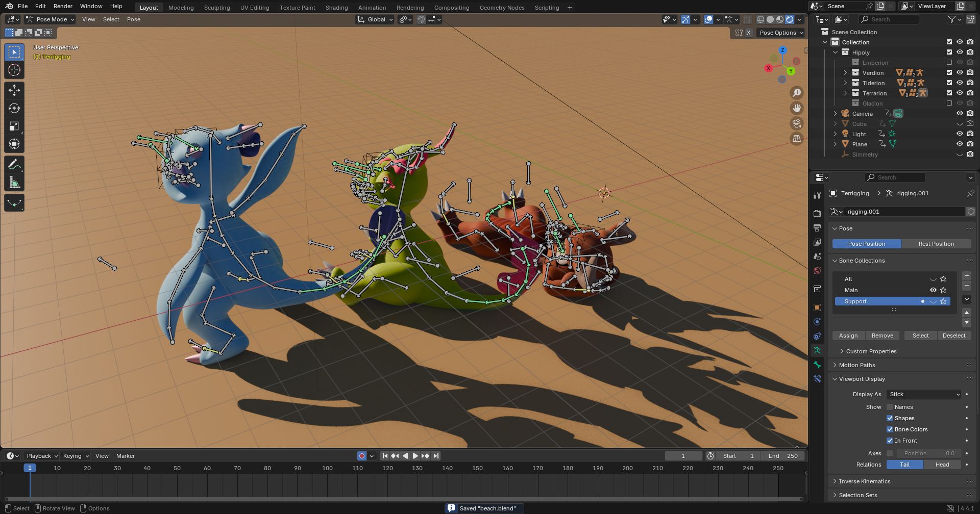Expand the Inverse Kinematics panel
Image resolution: width=980 pixels, height=514 pixels.
tap(865, 481)
